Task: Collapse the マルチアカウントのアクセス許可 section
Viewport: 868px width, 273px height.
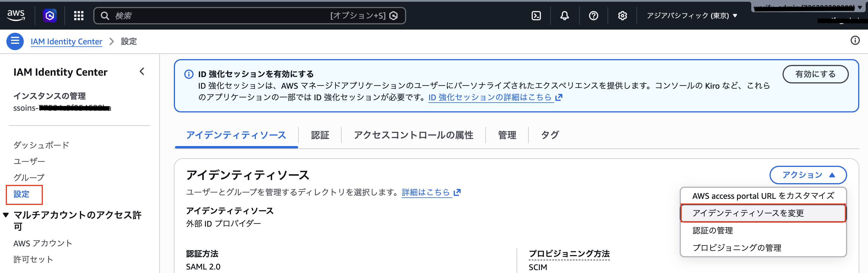Action: [x=6, y=215]
